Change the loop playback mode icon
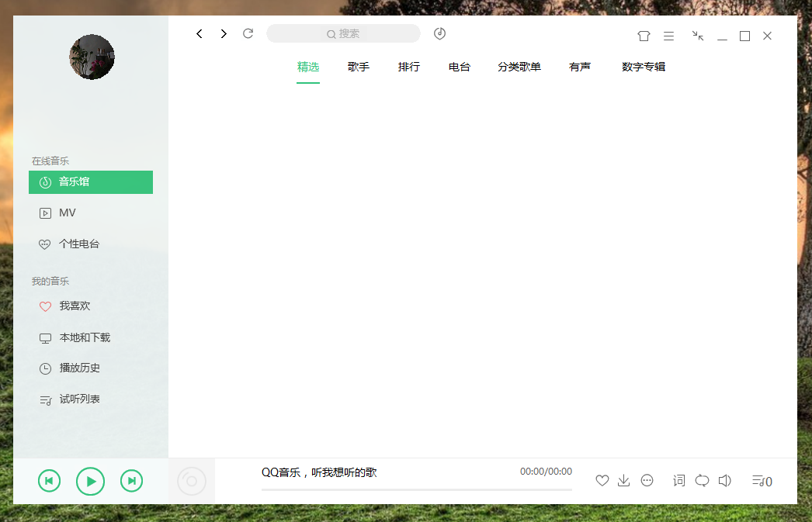This screenshot has width=812, height=522. [703, 481]
